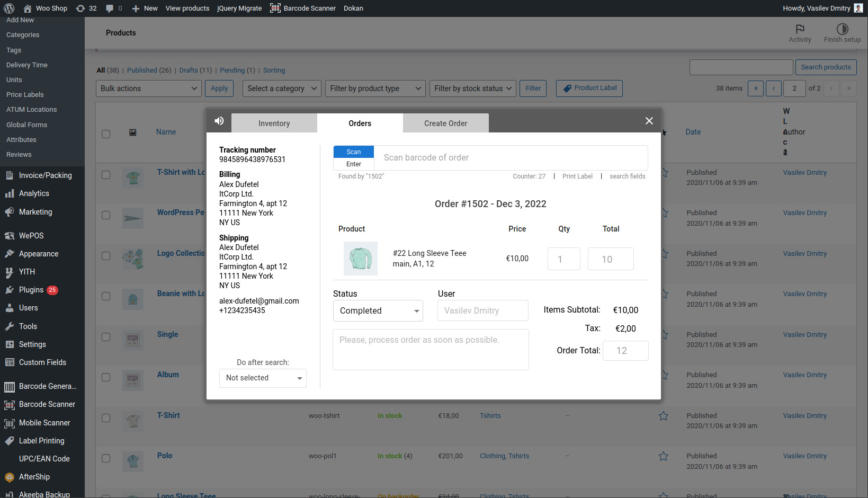Show Drafts (11) products filter
Screen dimensions: 868x498
195,70
